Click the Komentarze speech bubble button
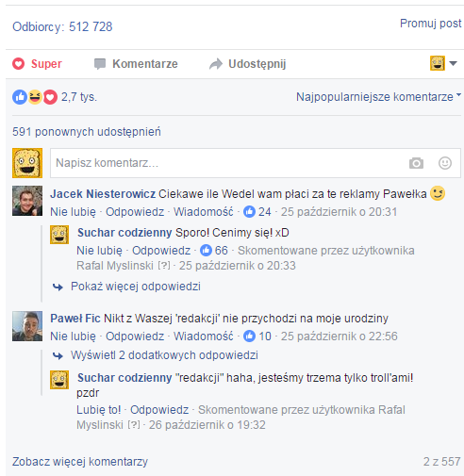Viewport: 464px width, 476px height. coord(136,64)
